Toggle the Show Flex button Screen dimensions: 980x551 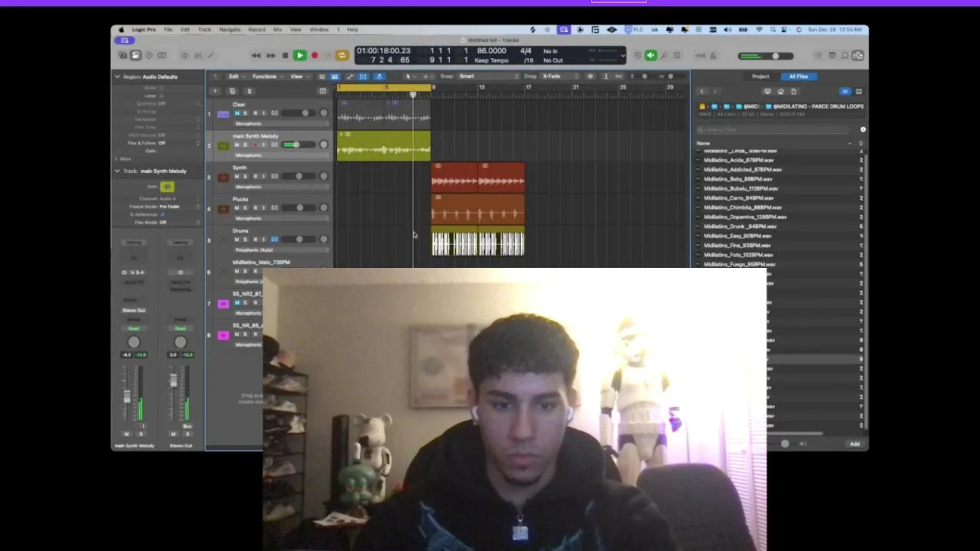[363, 77]
